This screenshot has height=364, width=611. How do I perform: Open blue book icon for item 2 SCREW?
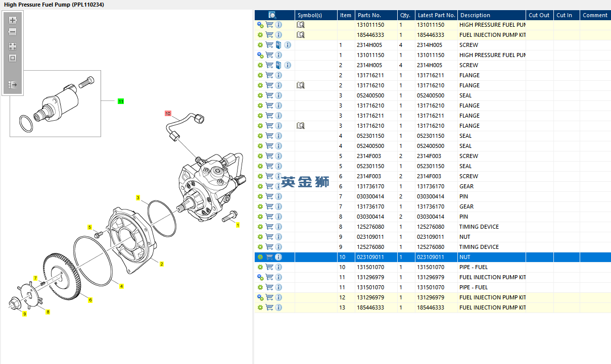278,65
